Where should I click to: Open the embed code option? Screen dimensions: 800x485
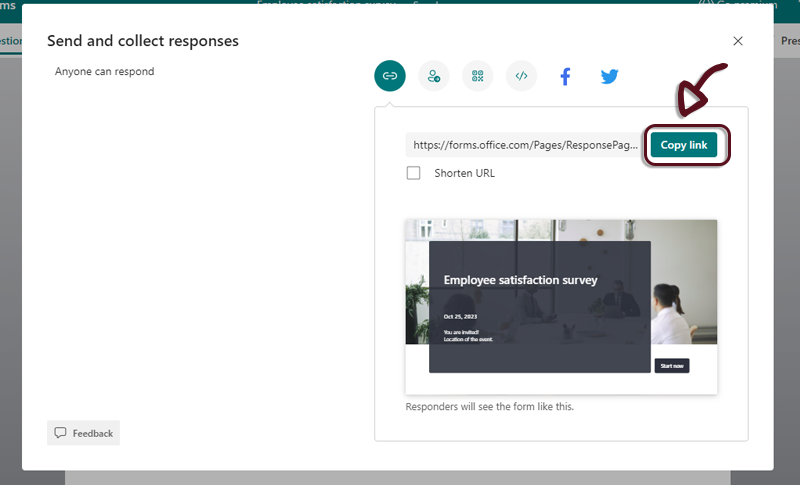(x=521, y=76)
